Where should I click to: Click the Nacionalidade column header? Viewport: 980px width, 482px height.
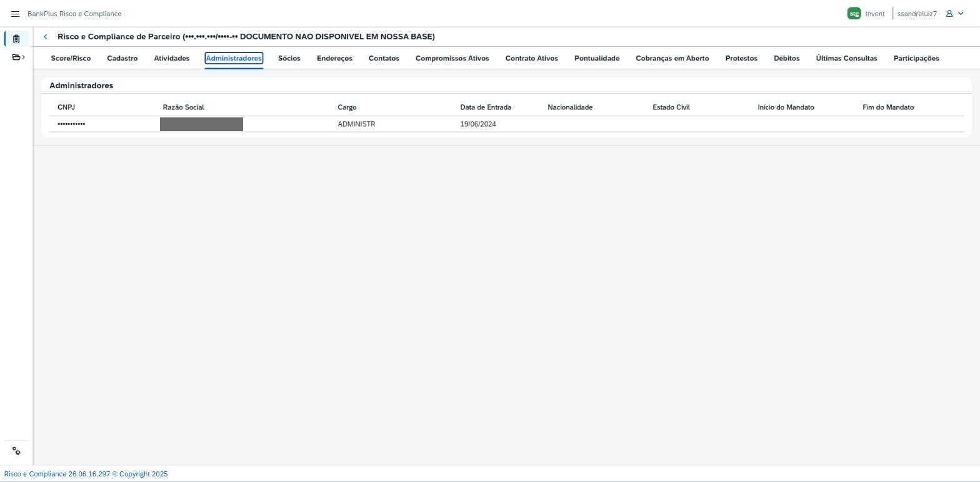tap(570, 107)
